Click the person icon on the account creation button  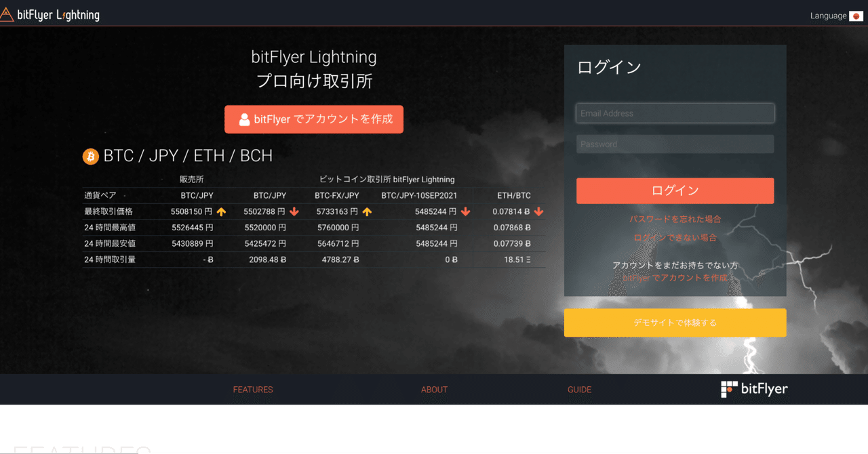tap(243, 119)
